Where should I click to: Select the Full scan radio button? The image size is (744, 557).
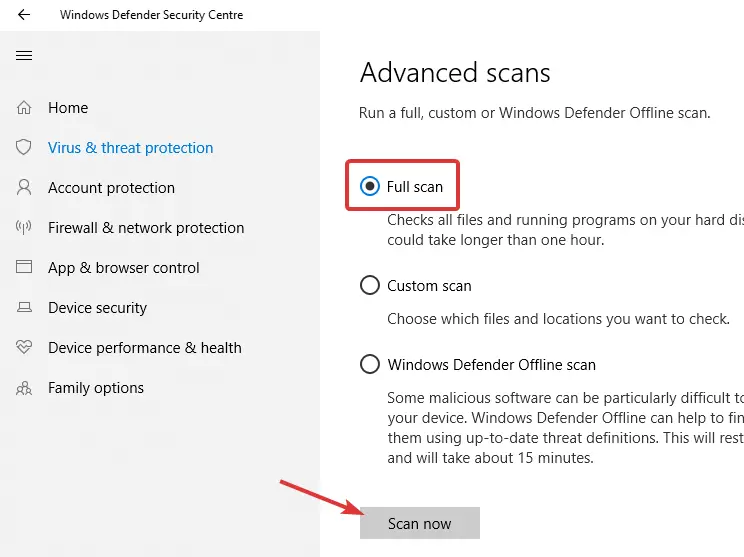click(370, 186)
